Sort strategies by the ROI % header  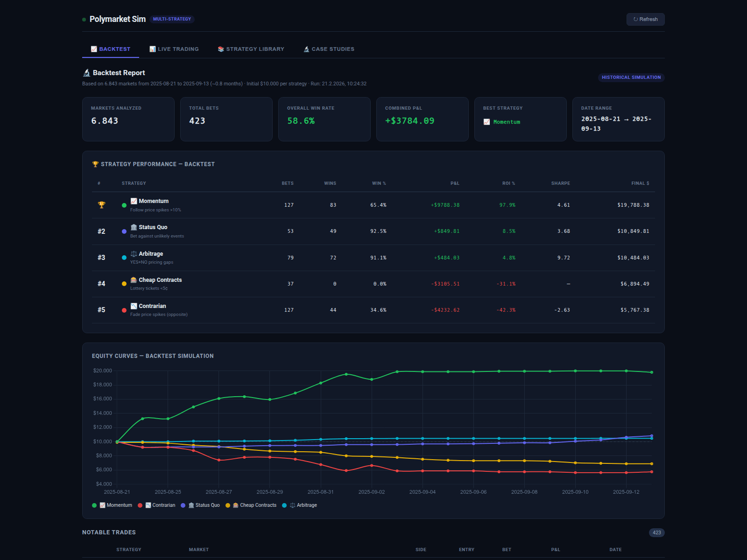click(x=508, y=183)
